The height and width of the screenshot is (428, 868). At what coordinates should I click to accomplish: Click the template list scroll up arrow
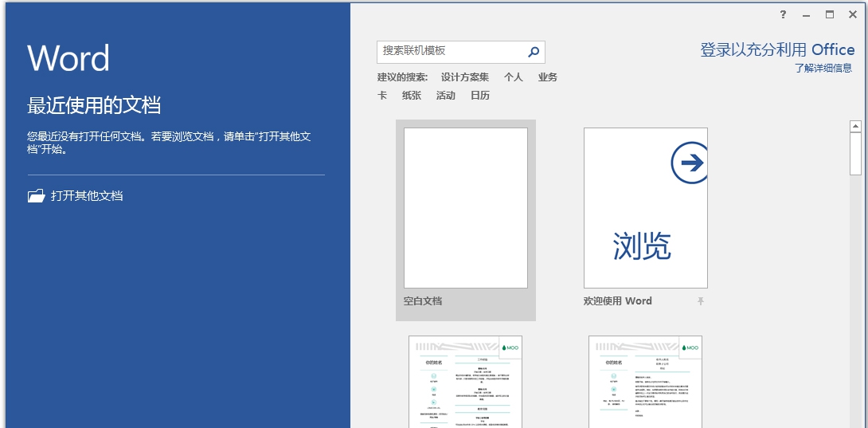[855, 126]
